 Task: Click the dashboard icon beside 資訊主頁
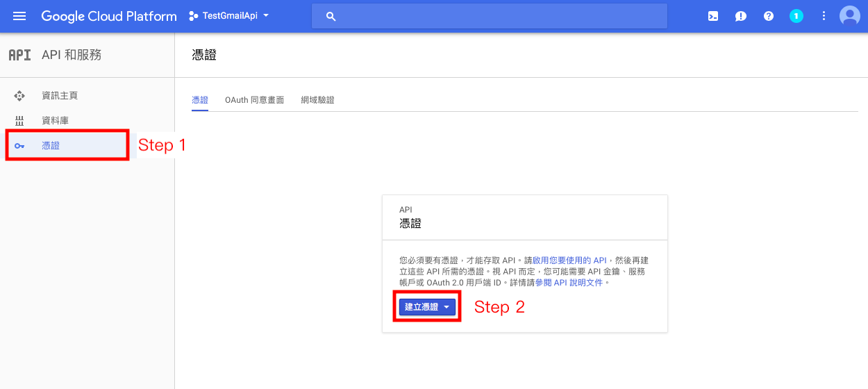[19, 96]
